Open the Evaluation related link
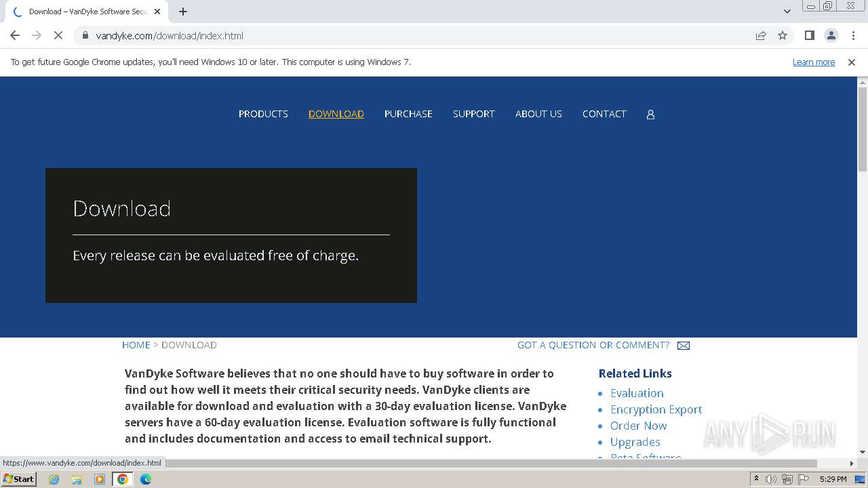 (x=637, y=393)
